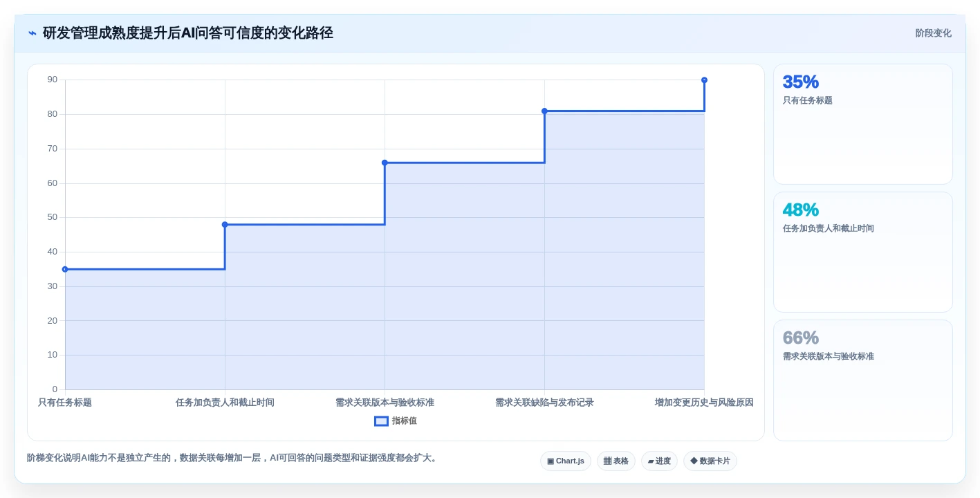Screen dimensions: 980x498
Task: Click the footnote text starting 阶梯变化说明
Action: [234, 458]
